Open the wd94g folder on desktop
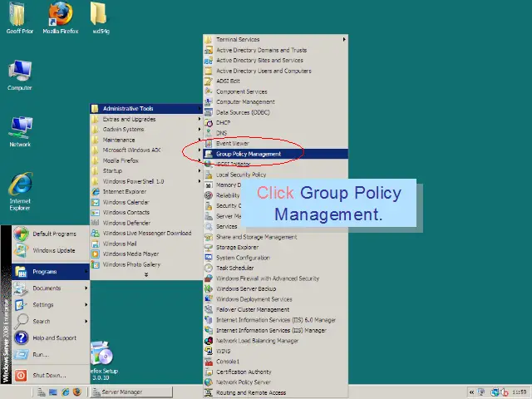The width and height of the screenshot is (532, 399). tap(101, 15)
